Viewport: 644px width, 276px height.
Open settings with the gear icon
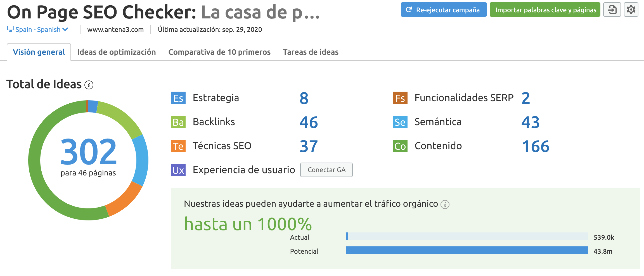(x=631, y=10)
